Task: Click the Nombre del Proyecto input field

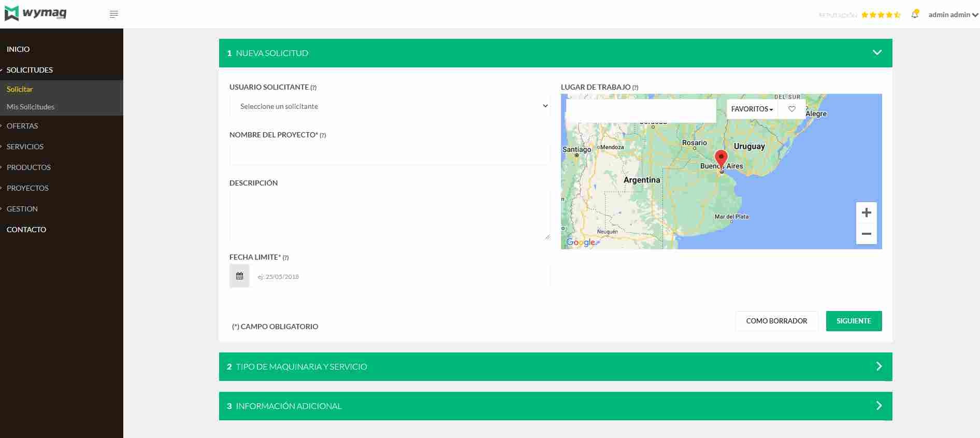Action: [390, 154]
